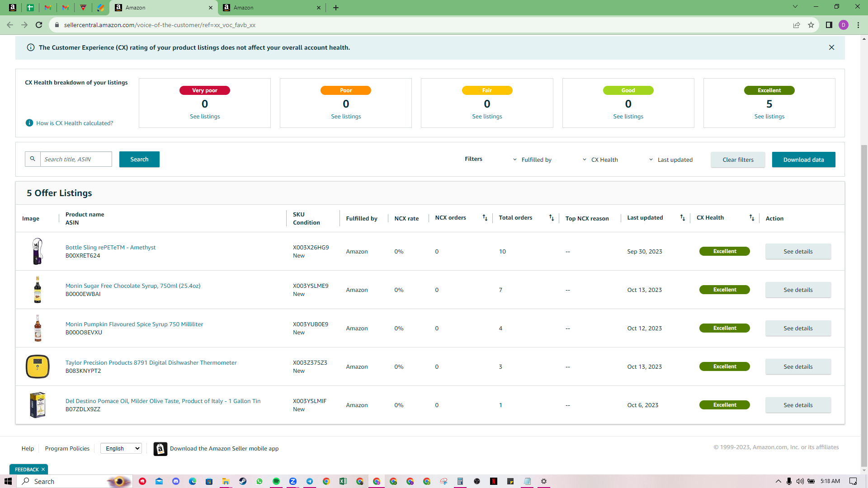This screenshot has width=868, height=488.
Task: Click Download data
Action: click(x=803, y=160)
